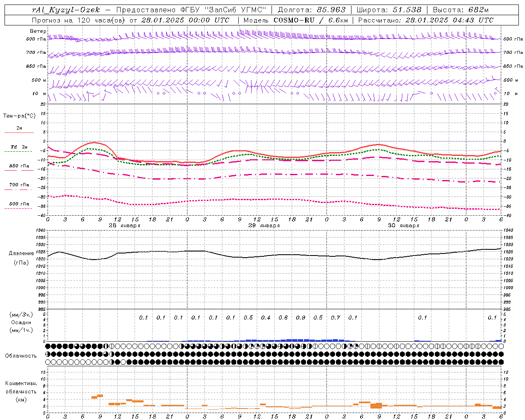Click the dash-dot line sample under 700 гПа legend

[19, 189]
